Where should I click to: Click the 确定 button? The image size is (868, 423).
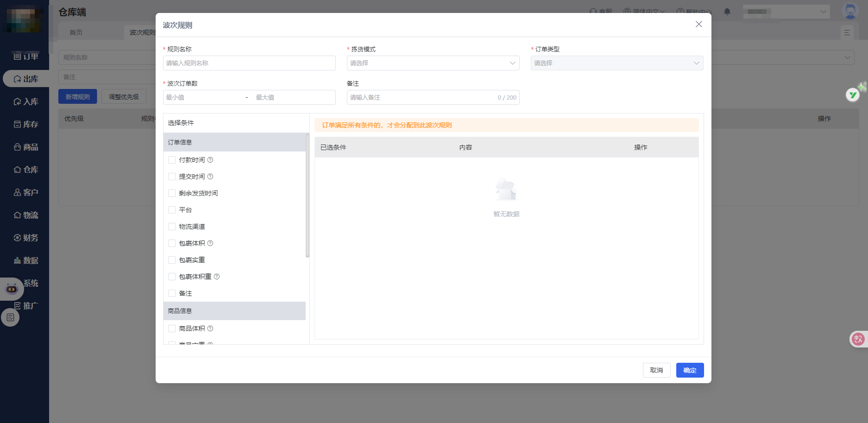pyautogui.click(x=690, y=370)
